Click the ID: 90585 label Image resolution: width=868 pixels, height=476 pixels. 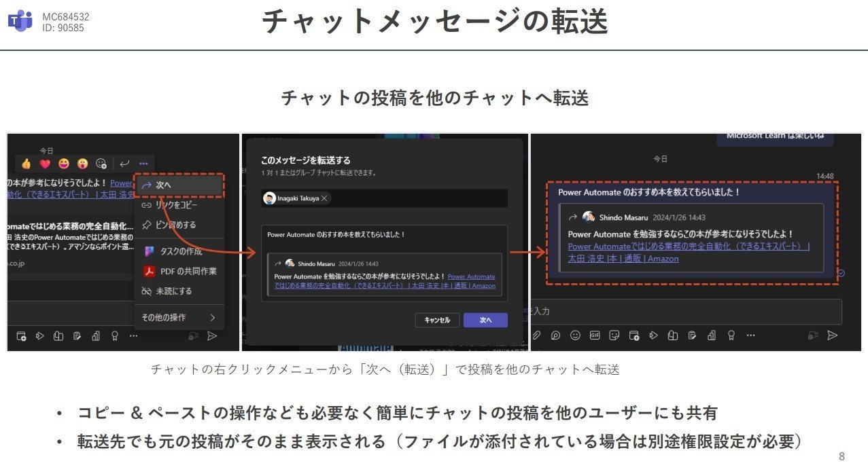(x=63, y=28)
